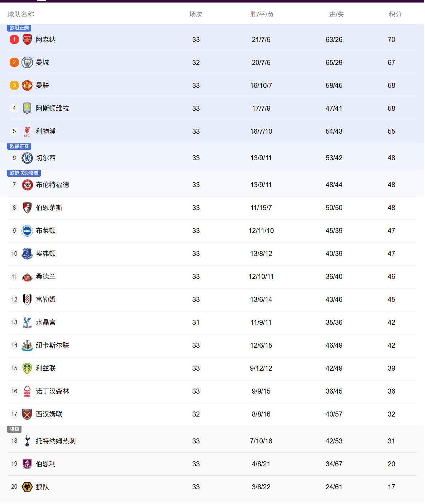Select the 水晶宫 team name
This screenshot has width=425, height=504.
(46, 322)
